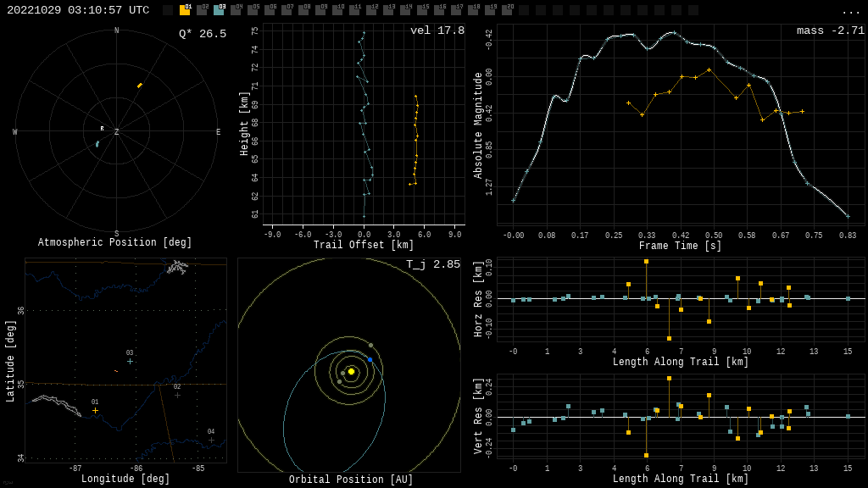Viewport: 868px width, 488px height.
Task: Click the Q* 26.5 value label
Action: [x=202, y=34]
